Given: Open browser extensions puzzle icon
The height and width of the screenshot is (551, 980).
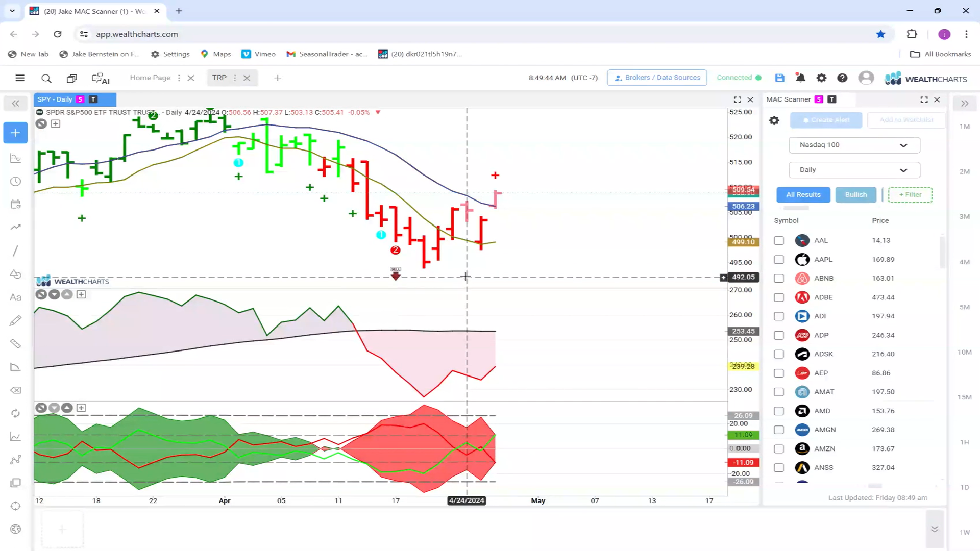Looking at the screenshot, I should [x=912, y=34].
